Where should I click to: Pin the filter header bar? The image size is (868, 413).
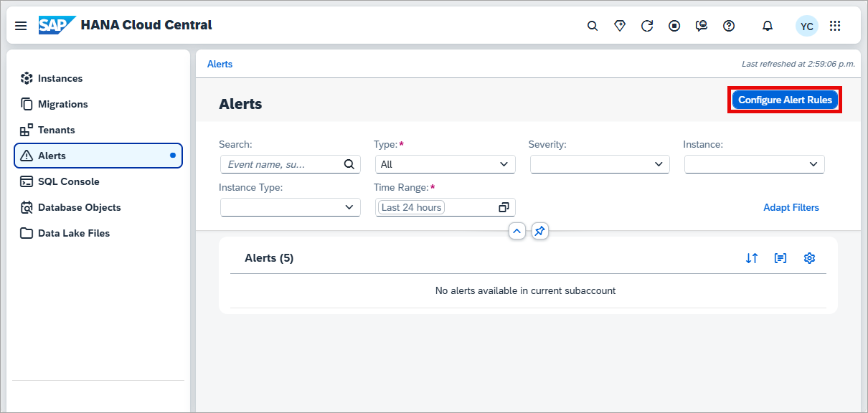click(x=540, y=231)
